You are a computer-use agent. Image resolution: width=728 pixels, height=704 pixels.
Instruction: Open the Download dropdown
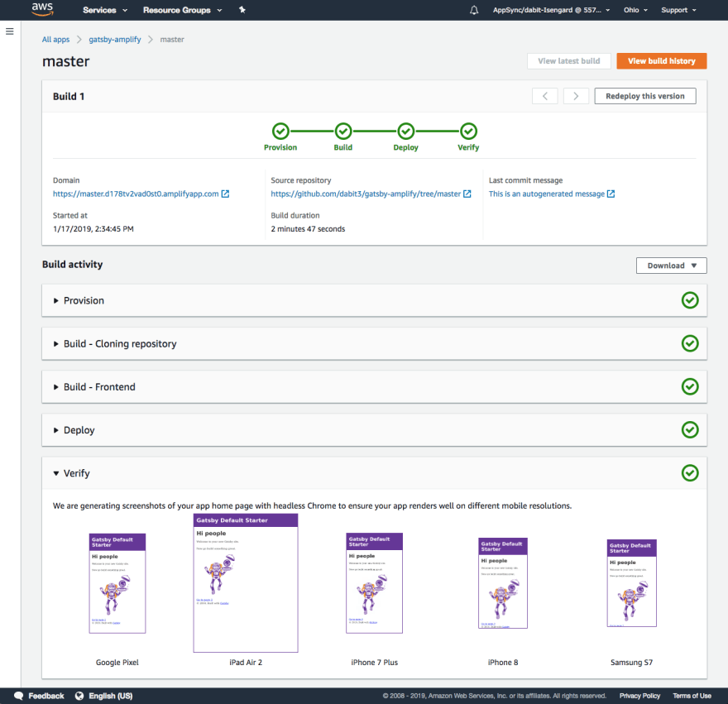[672, 266]
